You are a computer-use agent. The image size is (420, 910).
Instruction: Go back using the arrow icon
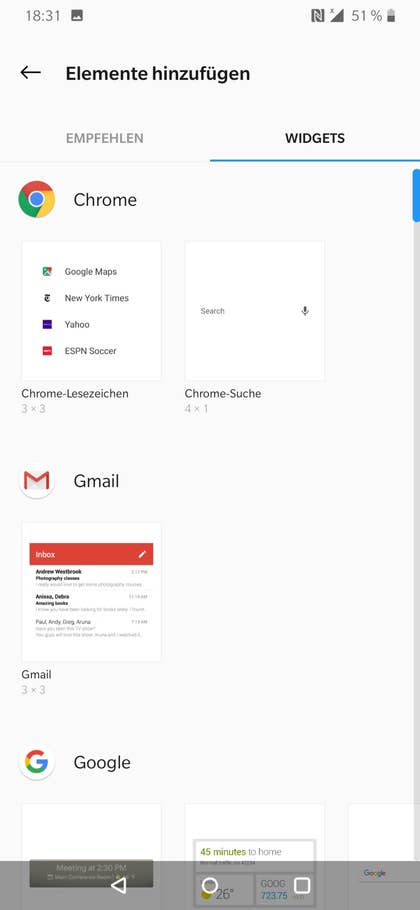[31, 73]
